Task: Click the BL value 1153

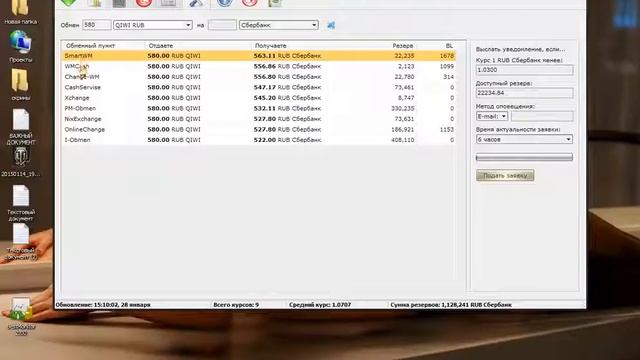Action: point(447,129)
